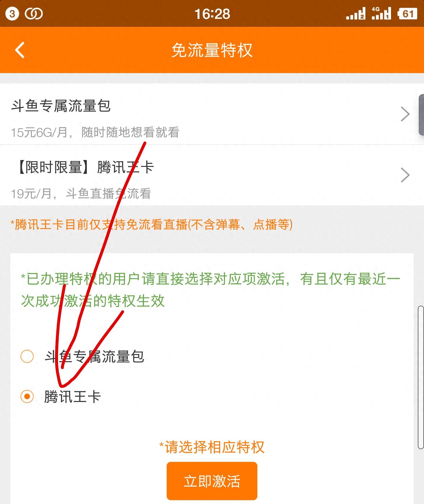Tap the linked-rings status bar icon
The height and width of the screenshot is (504, 424).
tap(34, 14)
